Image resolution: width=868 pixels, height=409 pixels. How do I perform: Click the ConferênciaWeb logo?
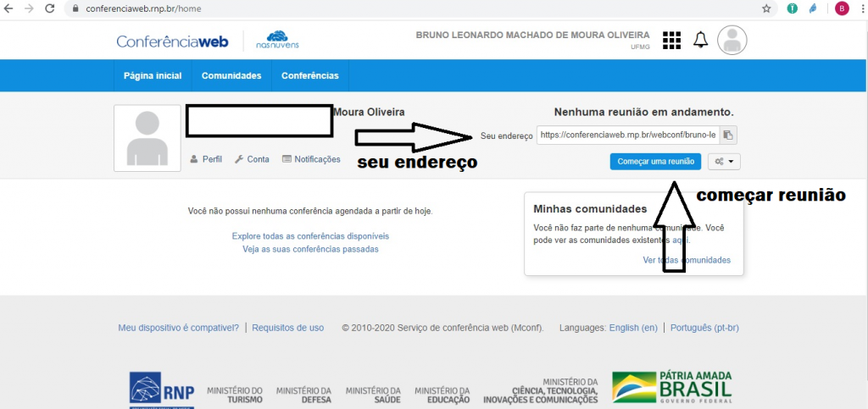[x=173, y=41]
